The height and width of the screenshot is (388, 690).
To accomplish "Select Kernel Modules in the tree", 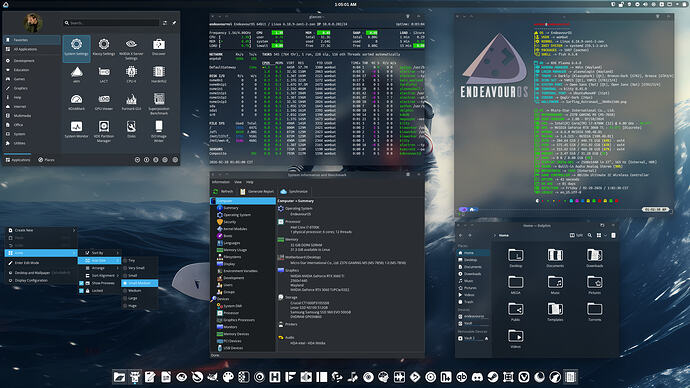I will click(235, 229).
